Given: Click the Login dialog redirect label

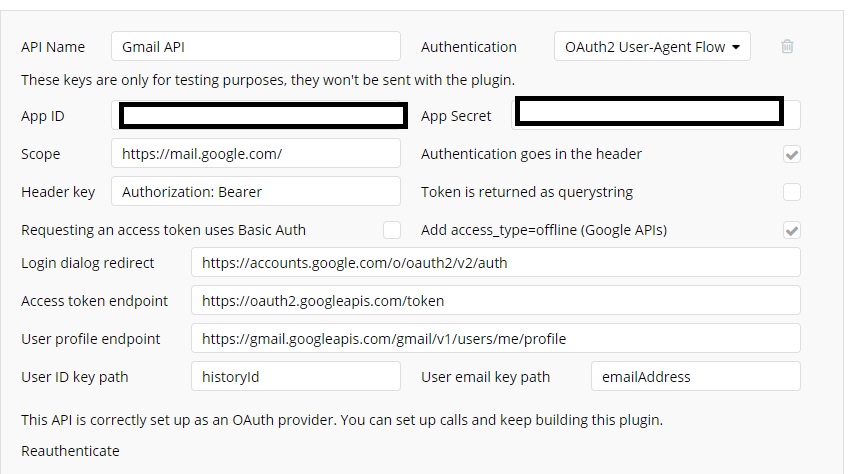Looking at the screenshot, I should point(88,263).
